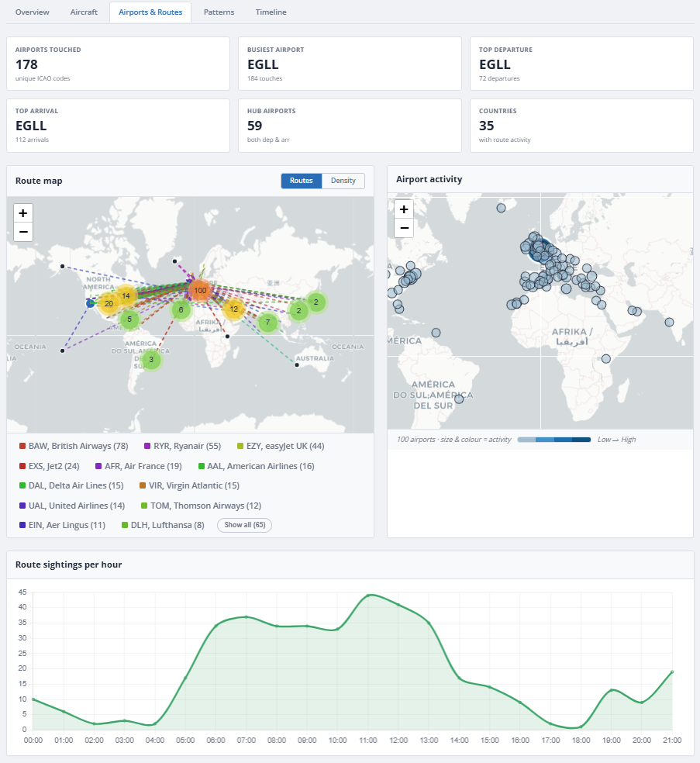Open the green cluster marker labeled 3
Screen dimensions: 700x763
[151, 360]
